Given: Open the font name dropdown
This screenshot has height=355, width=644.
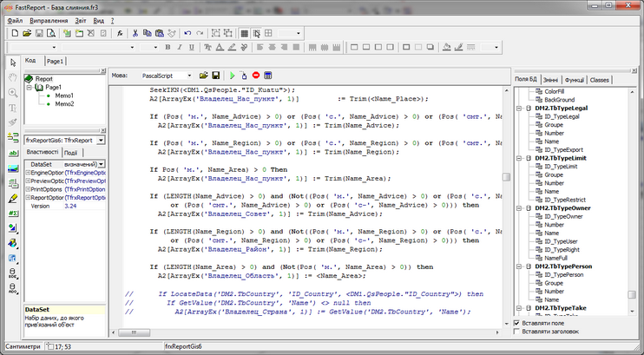Looking at the screenshot, I should [x=132, y=48].
